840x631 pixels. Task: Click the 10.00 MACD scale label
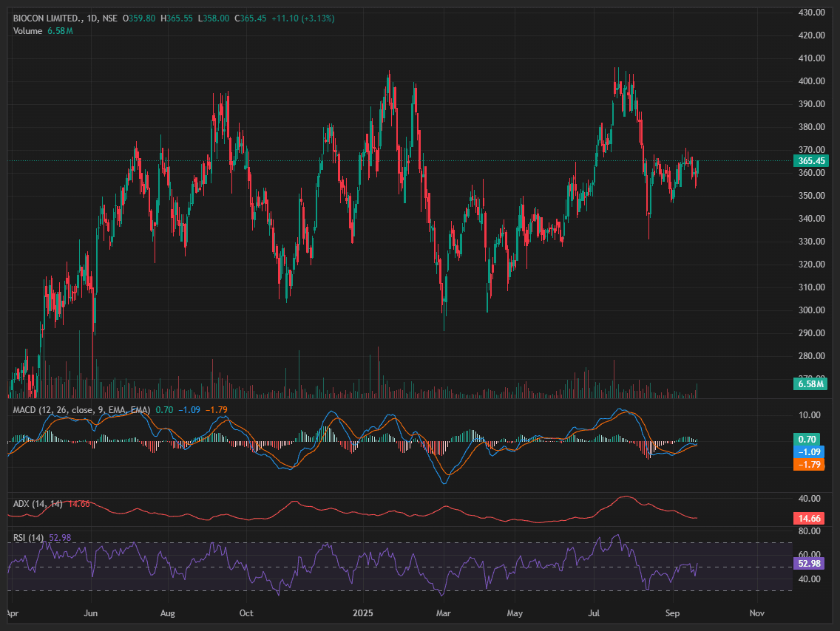click(809, 415)
